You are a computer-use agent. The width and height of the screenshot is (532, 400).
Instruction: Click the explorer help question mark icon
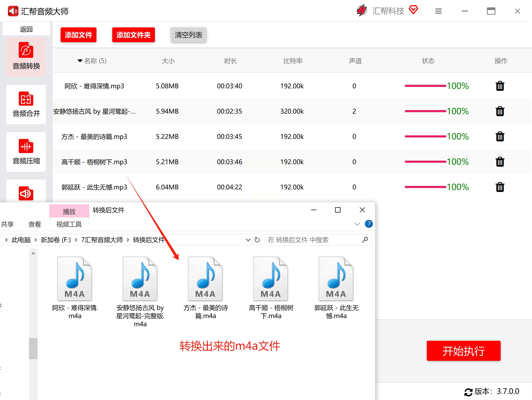point(368,224)
